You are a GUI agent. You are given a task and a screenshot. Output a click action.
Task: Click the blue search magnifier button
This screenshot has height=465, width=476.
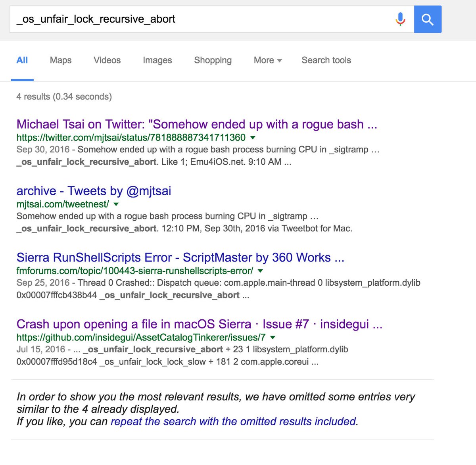pyautogui.click(x=428, y=19)
